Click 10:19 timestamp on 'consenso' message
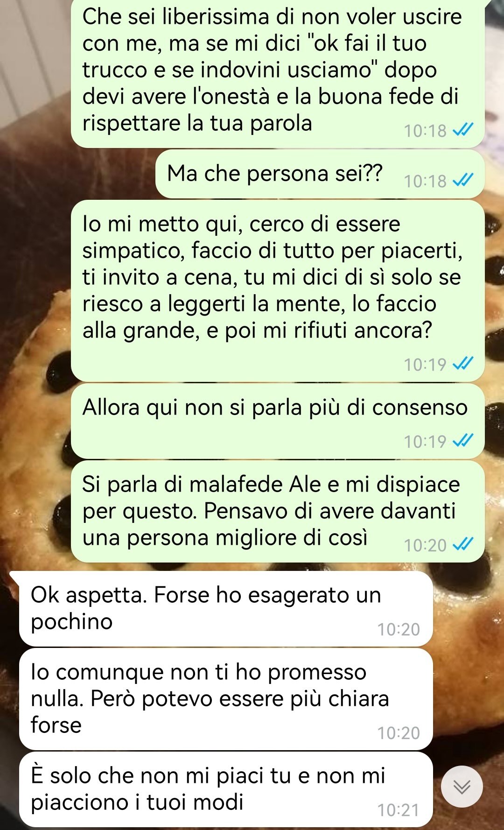Viewport: 504px width, 830px height. (425, 441)
